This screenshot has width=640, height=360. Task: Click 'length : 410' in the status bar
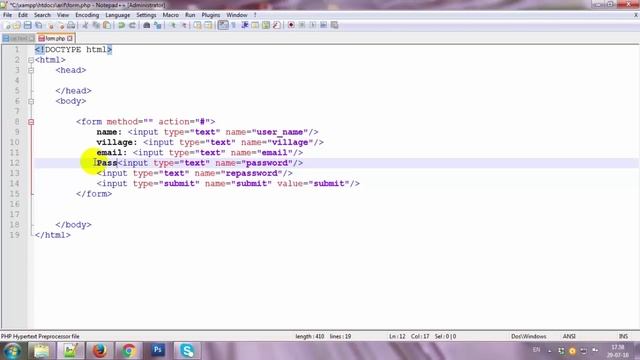310,336
